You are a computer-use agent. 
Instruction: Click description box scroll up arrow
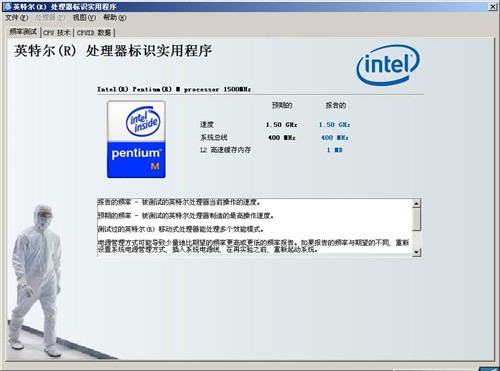tap(416, 203)
